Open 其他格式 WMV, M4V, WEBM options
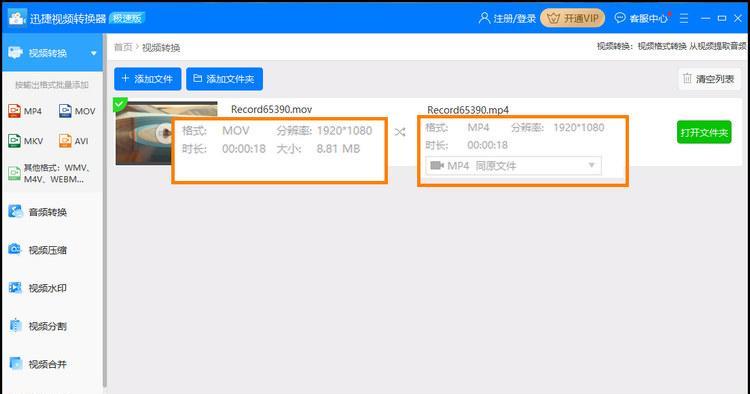The height and width of the screenshot is (394, 750). tap(50, 173)
